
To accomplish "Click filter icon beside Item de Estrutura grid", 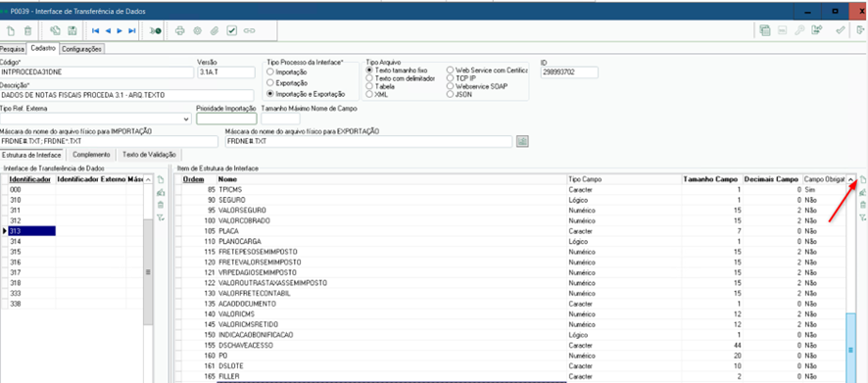I will (862, 217).
